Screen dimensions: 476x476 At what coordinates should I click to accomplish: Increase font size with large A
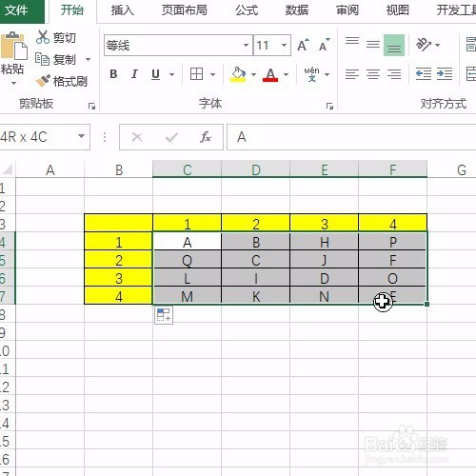coord(303,45)
